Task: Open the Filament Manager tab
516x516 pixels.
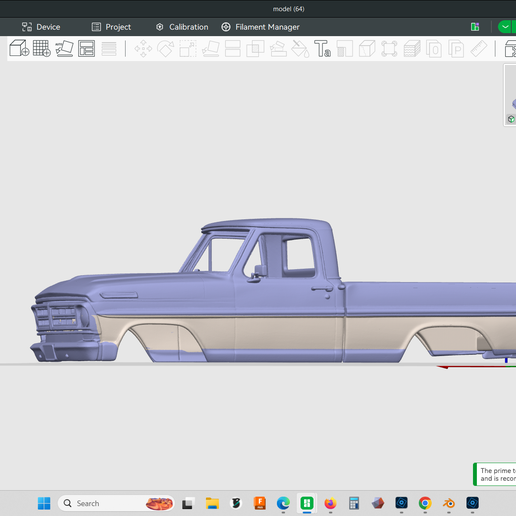Action: coord(260,27)
